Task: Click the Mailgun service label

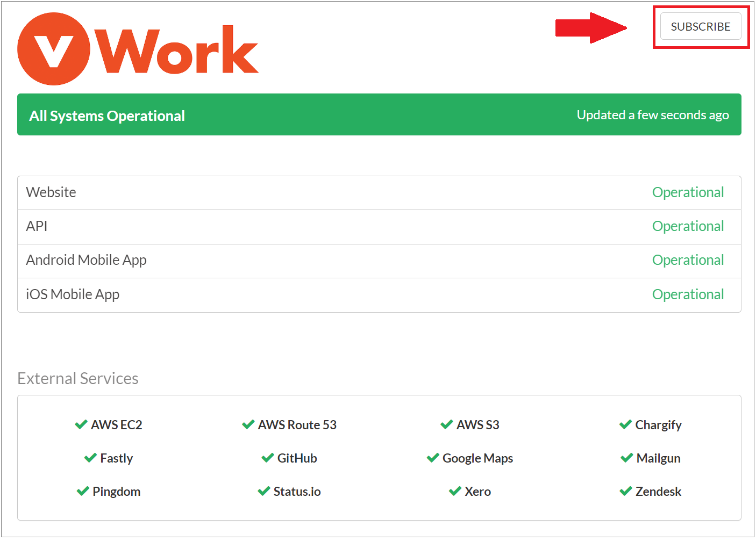Action: 658,458
